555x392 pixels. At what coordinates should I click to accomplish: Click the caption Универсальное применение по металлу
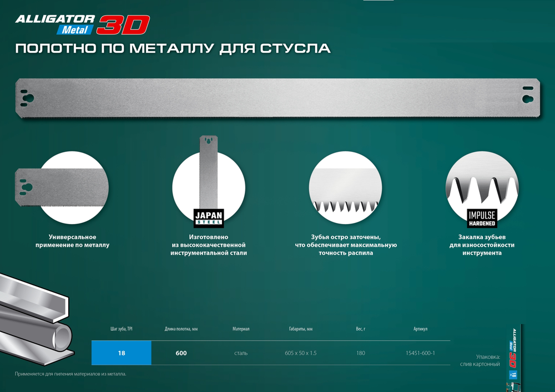(x=72, y=241)
